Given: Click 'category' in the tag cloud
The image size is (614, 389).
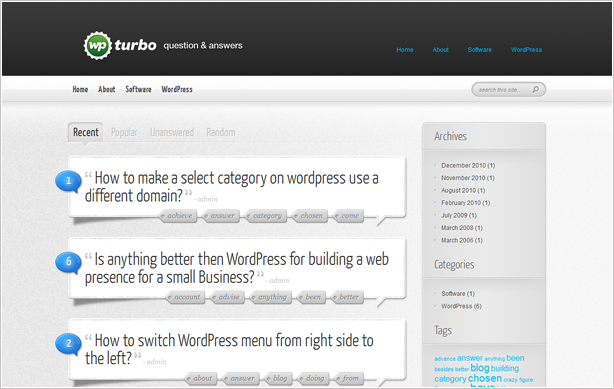Looking at the screenshot, I should pos(450,379).
